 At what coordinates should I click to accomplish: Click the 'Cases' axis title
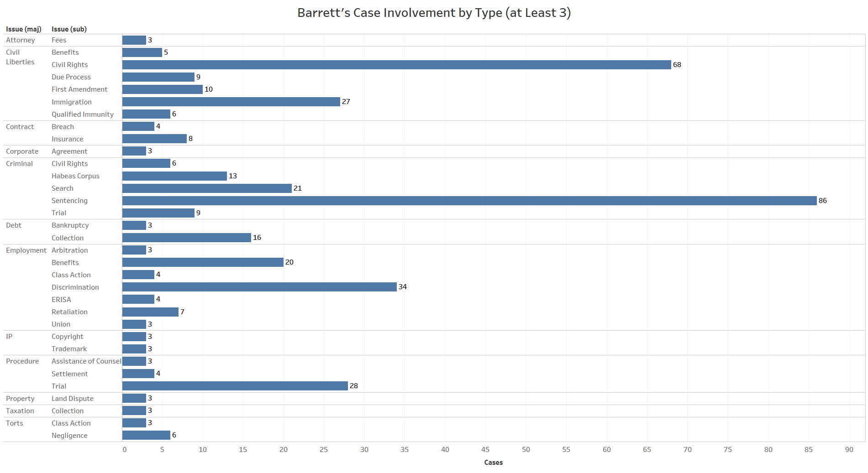(493, 463)
